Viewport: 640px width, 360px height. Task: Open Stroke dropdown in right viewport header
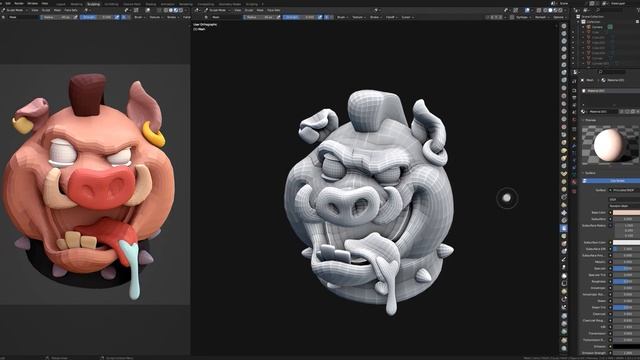(x=375, y=18)
